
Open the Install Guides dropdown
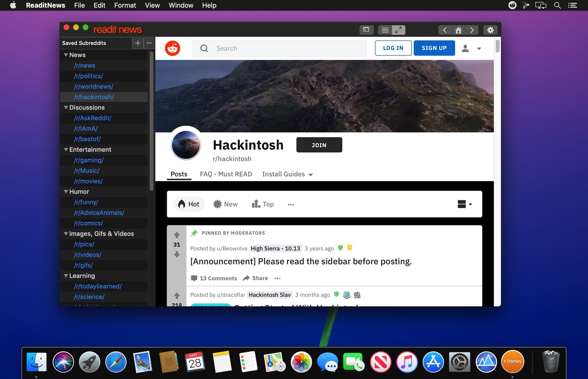287,174
